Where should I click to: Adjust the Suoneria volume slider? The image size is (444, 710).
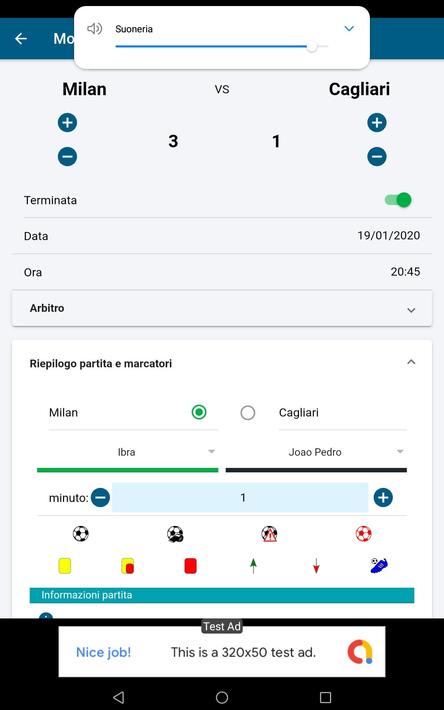tap(222, 46)
